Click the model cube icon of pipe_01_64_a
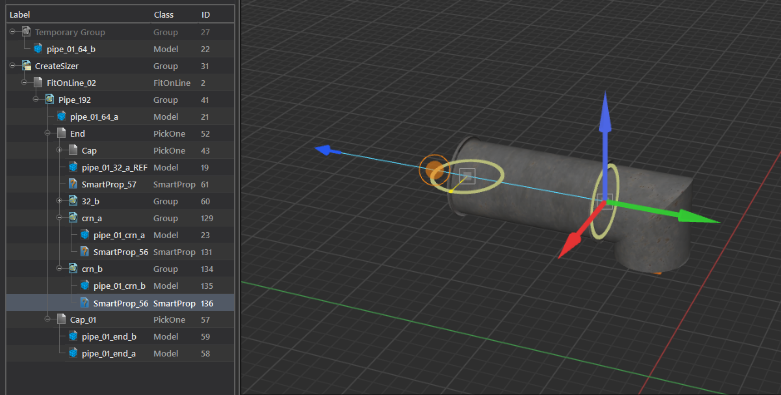The height and width of the screenshot is (395, 781). 61,117
